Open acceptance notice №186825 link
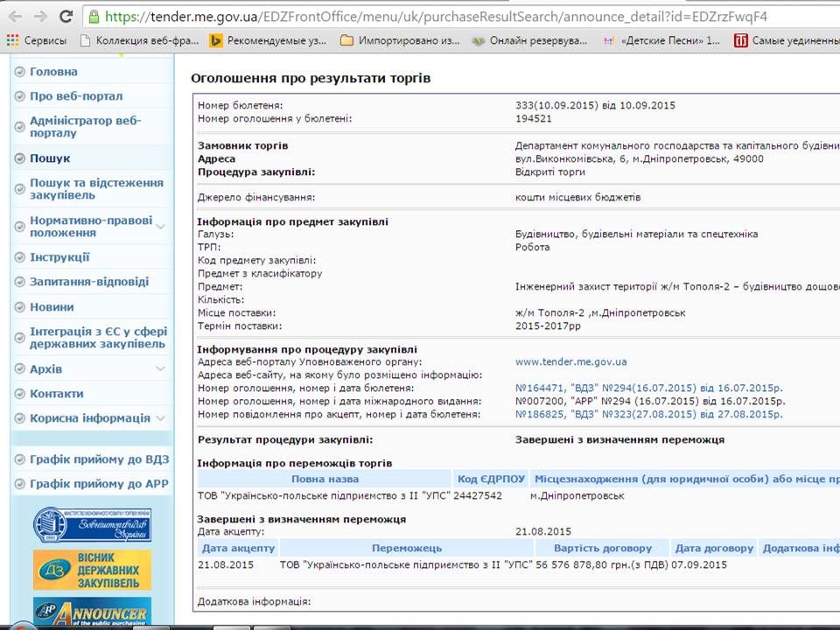The height and width of the screenshot is (630, 840). point(648,414)
